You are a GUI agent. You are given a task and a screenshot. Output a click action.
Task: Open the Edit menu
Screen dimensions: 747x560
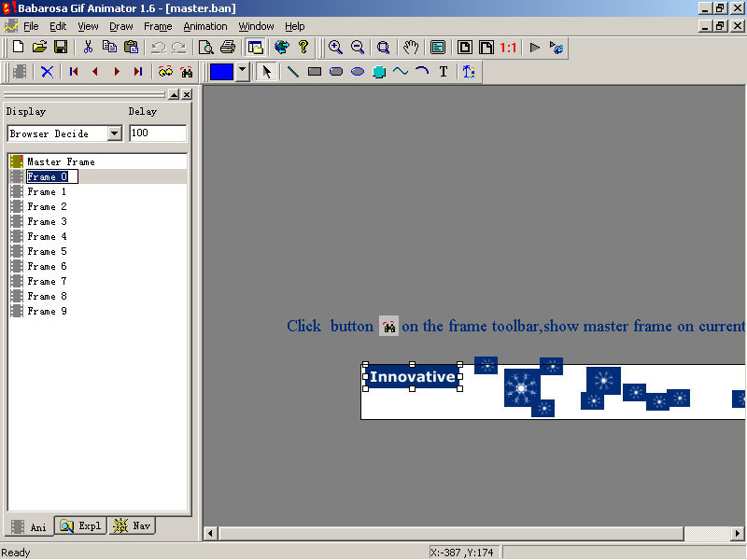point(58,26)
